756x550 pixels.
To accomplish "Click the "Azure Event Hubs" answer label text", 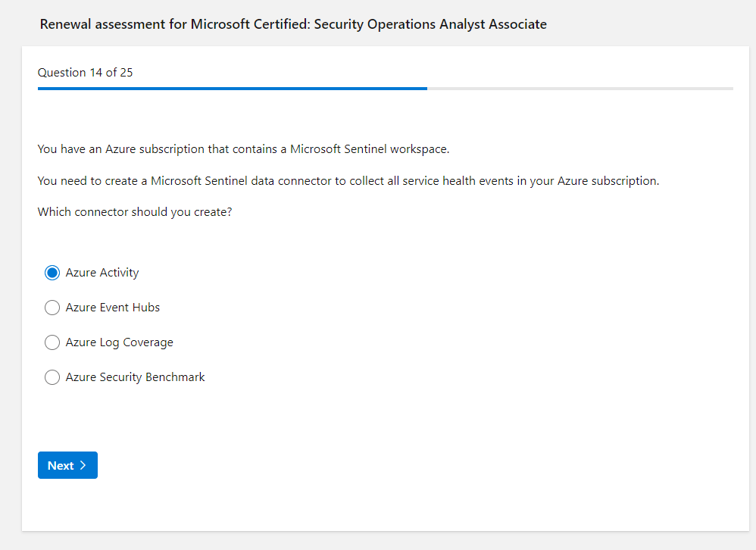I will pyautogui.click(x=113, y=308).
